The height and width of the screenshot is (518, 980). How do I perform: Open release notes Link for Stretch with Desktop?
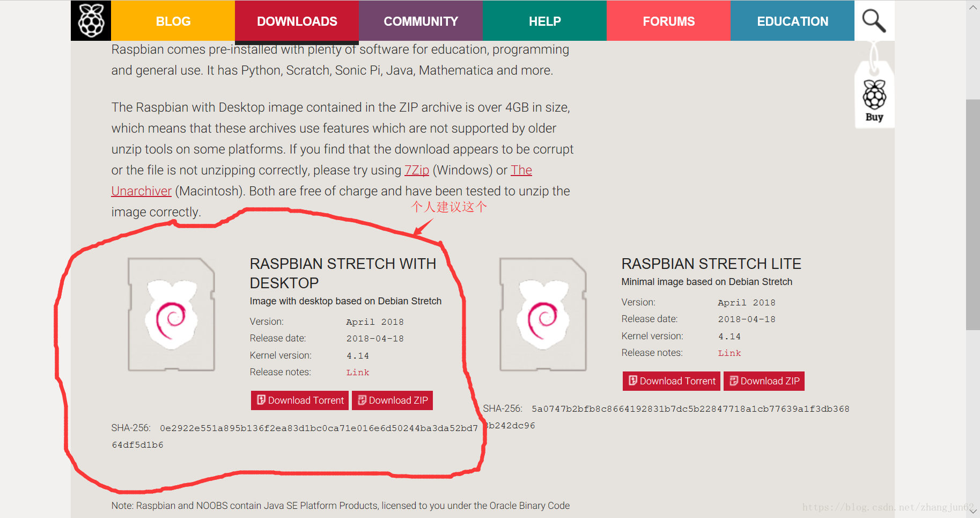point(358,373)
